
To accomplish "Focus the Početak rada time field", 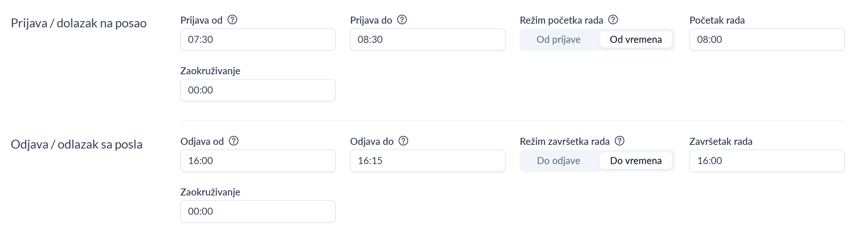I will (x=767, y=40).
